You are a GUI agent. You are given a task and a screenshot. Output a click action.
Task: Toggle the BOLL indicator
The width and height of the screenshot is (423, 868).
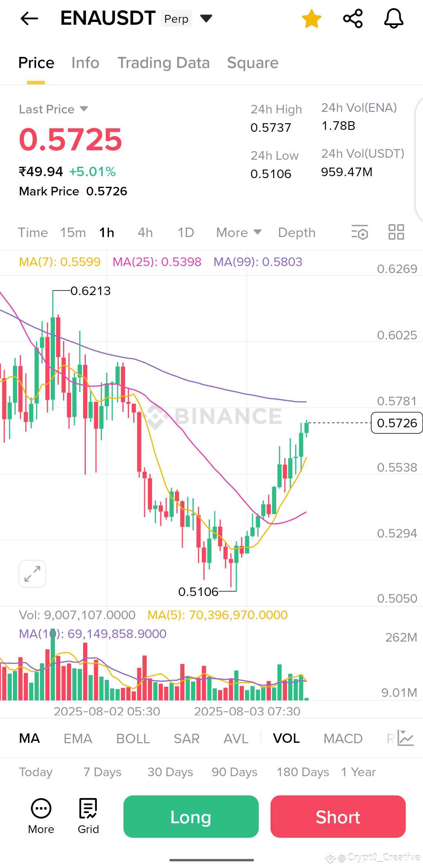click(133, 739)
